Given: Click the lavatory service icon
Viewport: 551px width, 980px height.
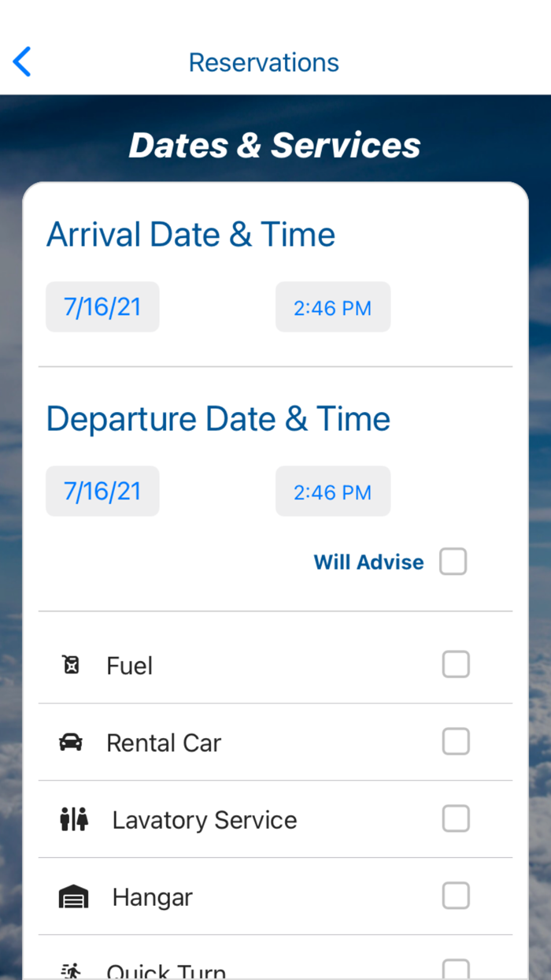Looking at the screenshot, I should coord(73,819).
